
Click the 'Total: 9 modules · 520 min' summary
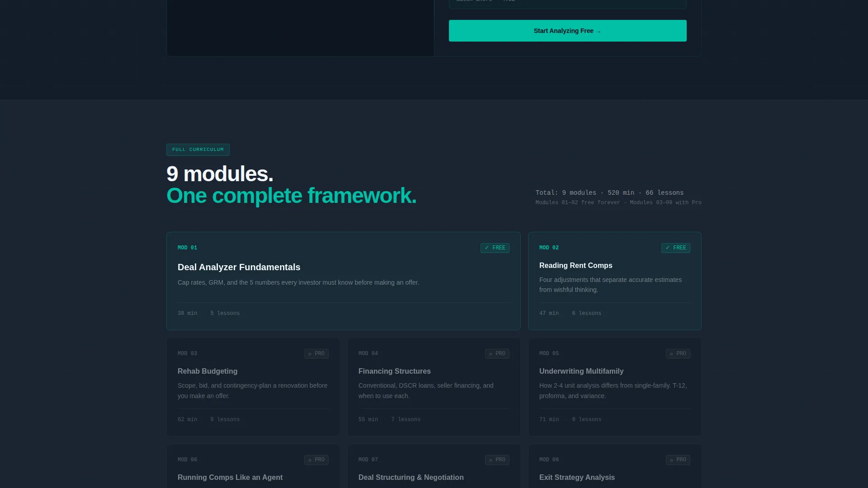pos(609,192)
